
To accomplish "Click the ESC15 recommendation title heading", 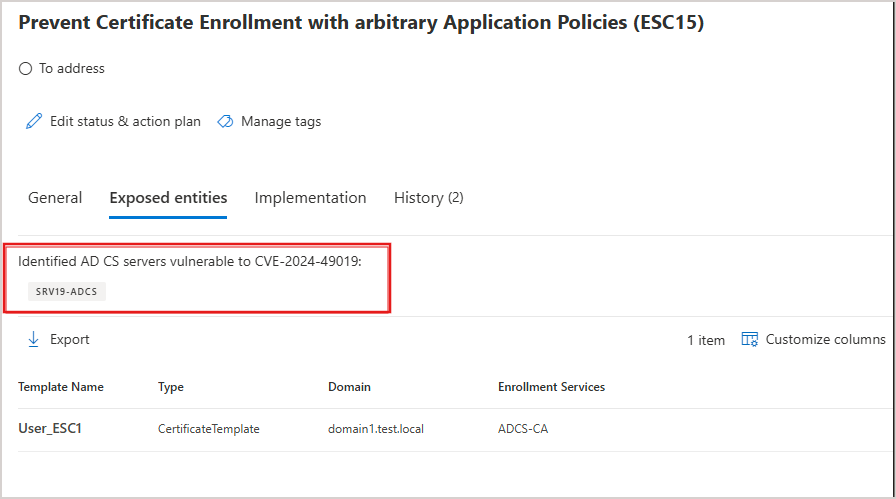I will (361, 23).
